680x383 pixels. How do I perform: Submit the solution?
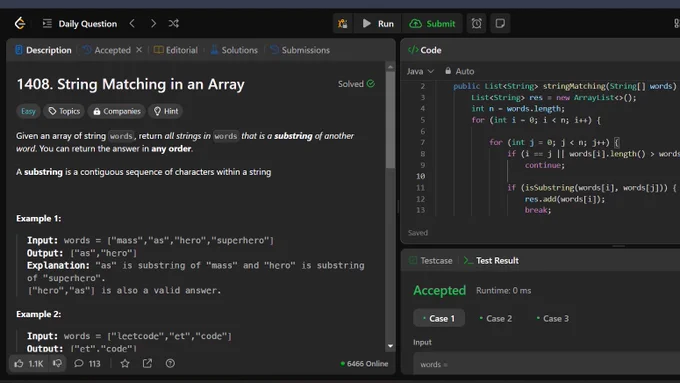[x=432, y=23]
